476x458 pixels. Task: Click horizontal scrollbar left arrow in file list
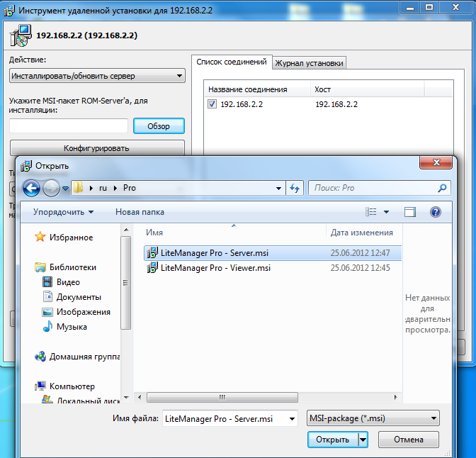pyautogui.click(x=140, y=397)
